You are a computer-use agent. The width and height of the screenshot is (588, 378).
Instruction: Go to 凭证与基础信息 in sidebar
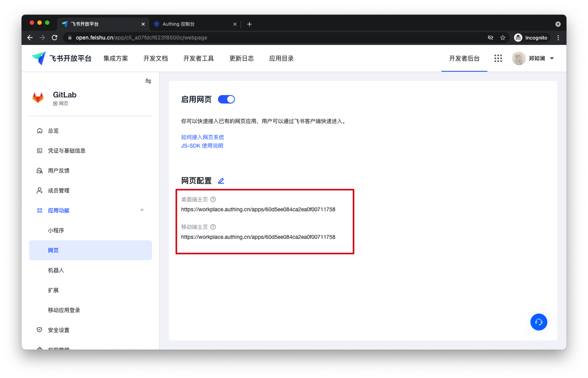67,151
